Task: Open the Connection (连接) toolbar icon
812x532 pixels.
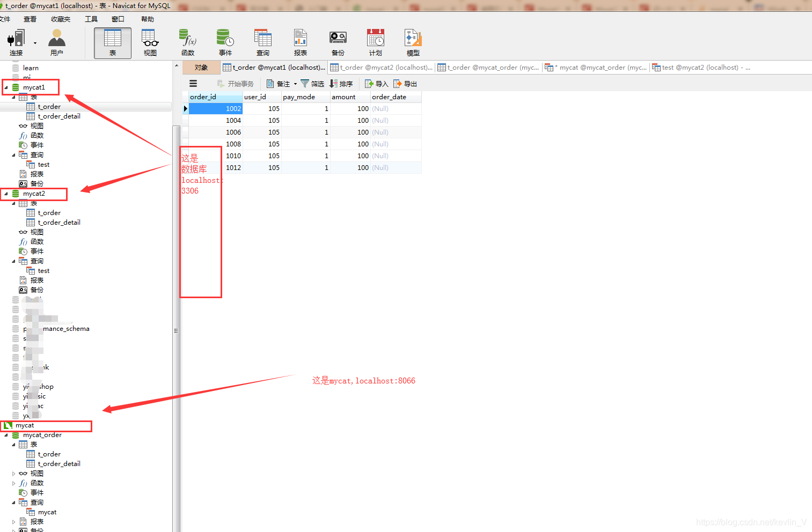Action: tap(16, 43)
